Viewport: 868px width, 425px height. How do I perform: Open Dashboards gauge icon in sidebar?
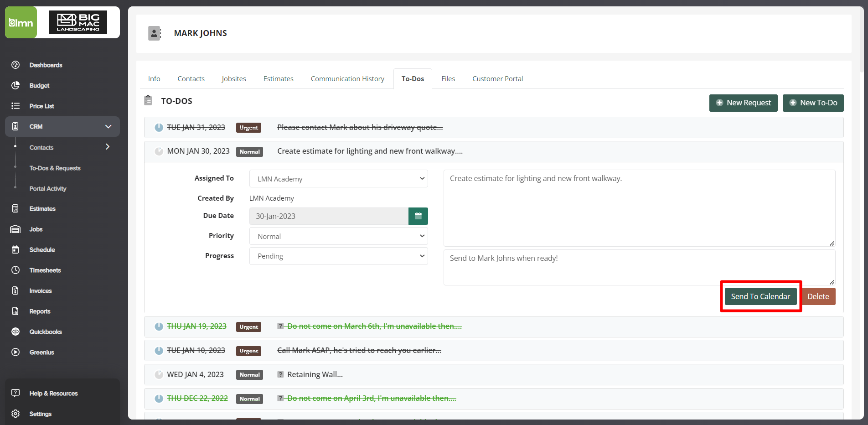[15, 65]
